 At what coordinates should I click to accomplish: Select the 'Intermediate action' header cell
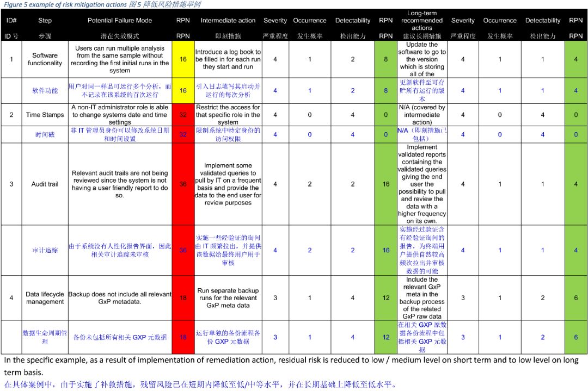(228, 21)
